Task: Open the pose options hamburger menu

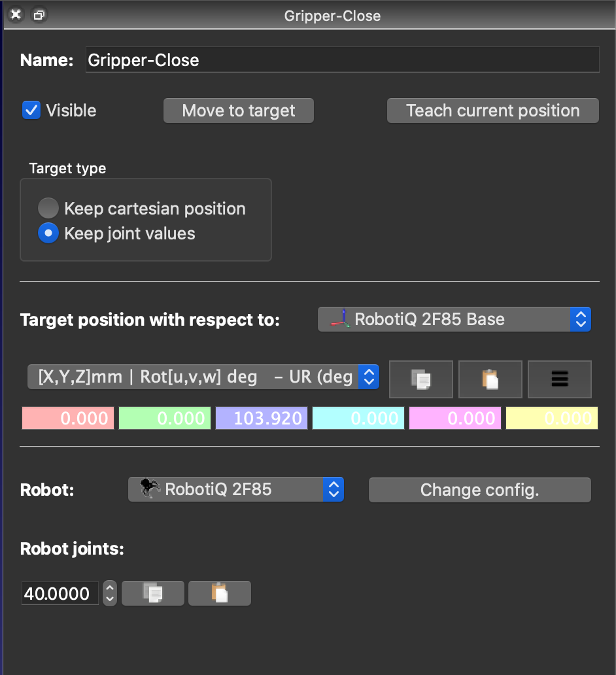Action: [x=559, y=379]
